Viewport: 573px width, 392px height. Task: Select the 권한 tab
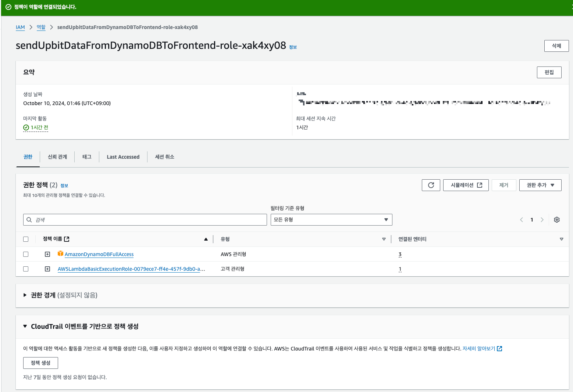28,157
